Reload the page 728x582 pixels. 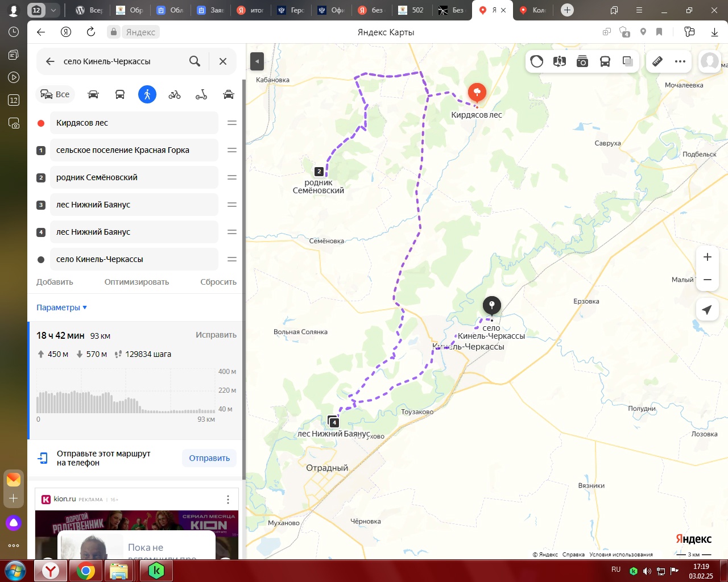click(x=91, y=32)
